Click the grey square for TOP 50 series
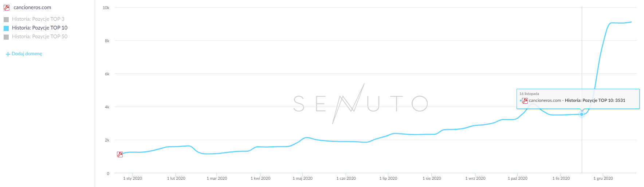This screenshot has height=187, width=644. (x=6, y=37)
